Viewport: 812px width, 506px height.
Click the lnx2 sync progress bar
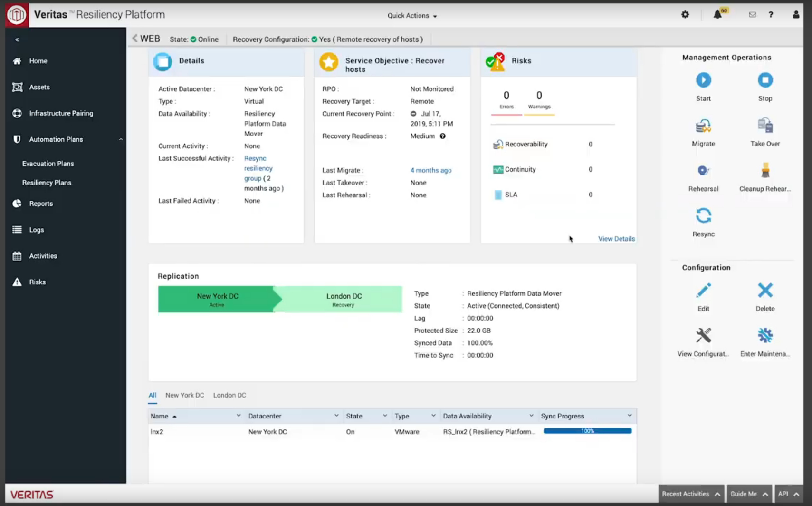click(588, 431)
